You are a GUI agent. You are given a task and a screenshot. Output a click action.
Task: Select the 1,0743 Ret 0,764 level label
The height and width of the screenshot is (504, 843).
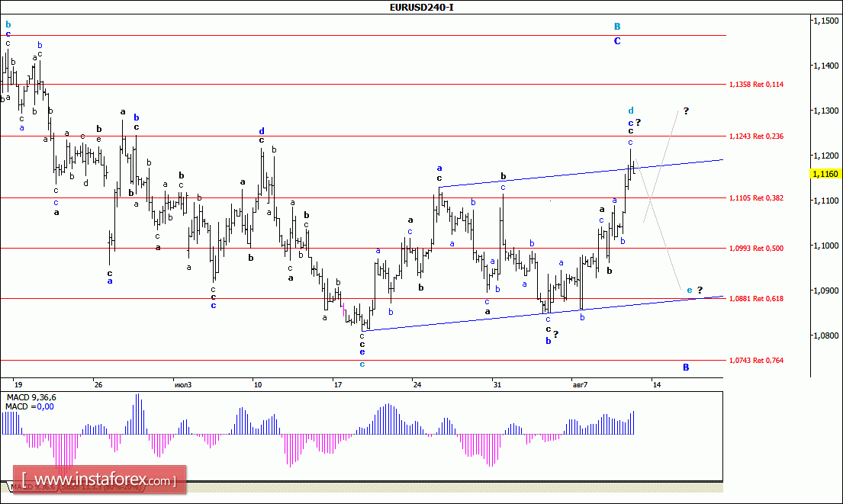757,360
